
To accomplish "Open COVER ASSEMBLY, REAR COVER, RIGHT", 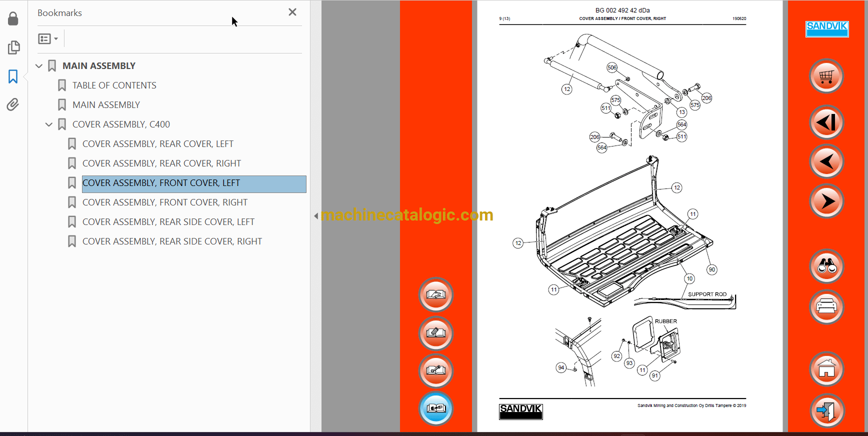I will (x=161, y=163).
